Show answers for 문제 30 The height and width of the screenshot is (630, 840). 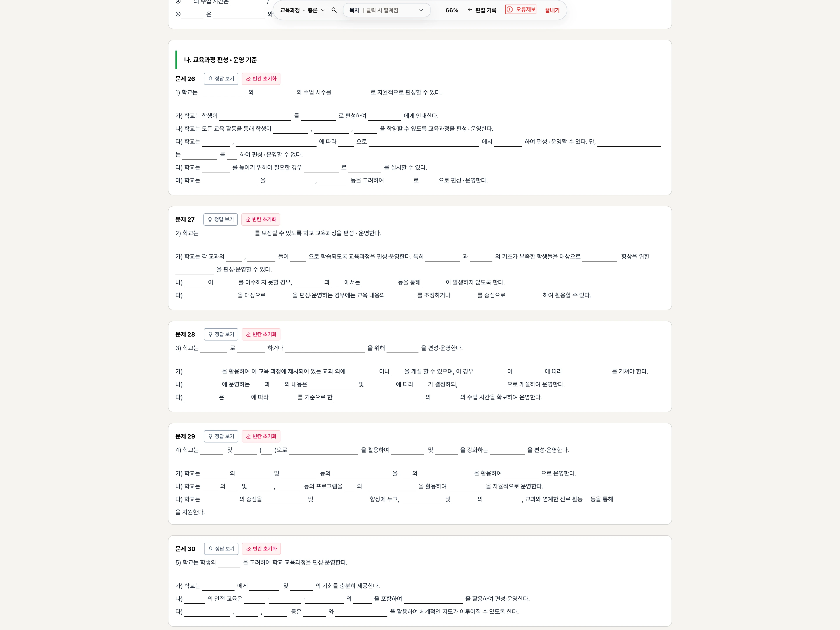point(221,549)
